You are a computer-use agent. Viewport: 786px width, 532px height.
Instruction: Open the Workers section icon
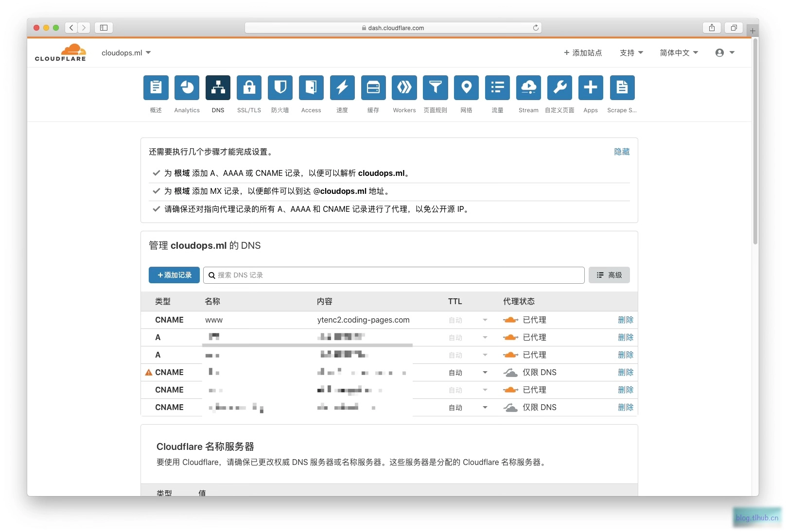(x=404, y=87)
